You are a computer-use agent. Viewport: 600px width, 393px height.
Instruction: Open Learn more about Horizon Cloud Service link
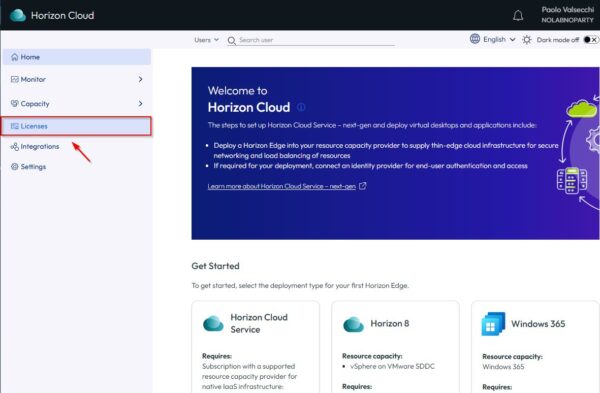pyautogui.click(x=282, y=186)
